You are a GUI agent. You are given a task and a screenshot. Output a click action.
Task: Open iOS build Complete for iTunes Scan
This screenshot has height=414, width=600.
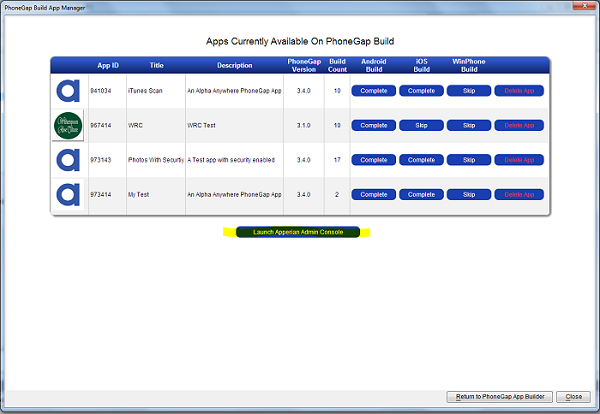[x=421, y=91]
